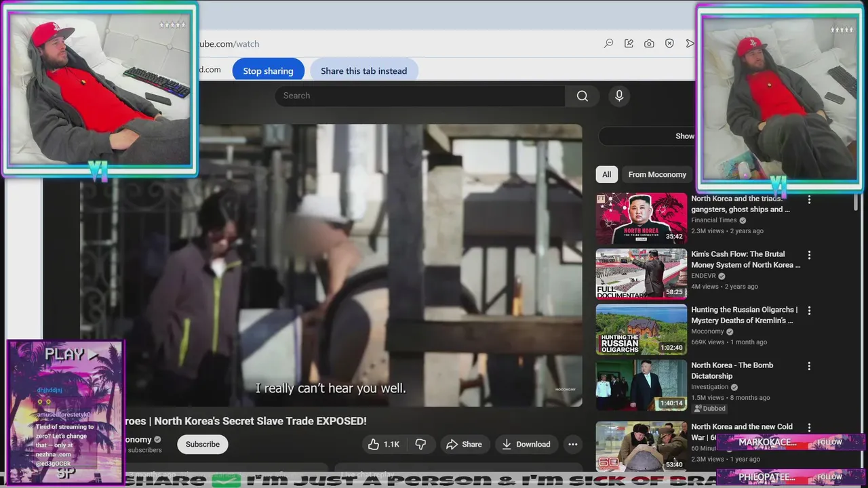Screen dimensions: 868x488
Task: Click the 2.3M views 2 years ago text
Action: (727, 231)
